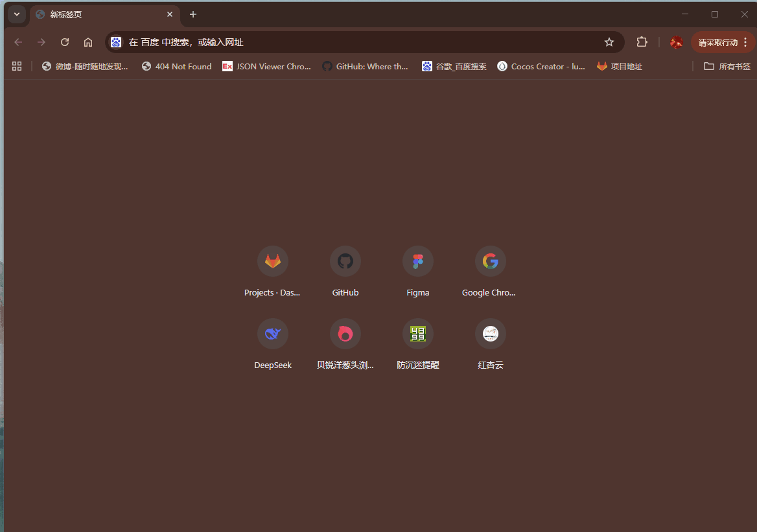Bookmark this page with star icon
The height and width of the screenshot is (532, 757).
click(x=609, y=43)
